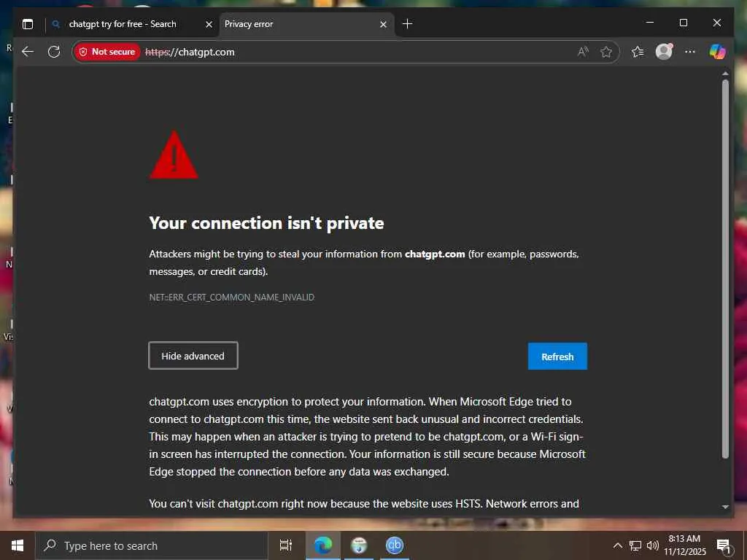Click the blue Refresh button
This screenshot has height=560, width=747.
pos(557,356)
